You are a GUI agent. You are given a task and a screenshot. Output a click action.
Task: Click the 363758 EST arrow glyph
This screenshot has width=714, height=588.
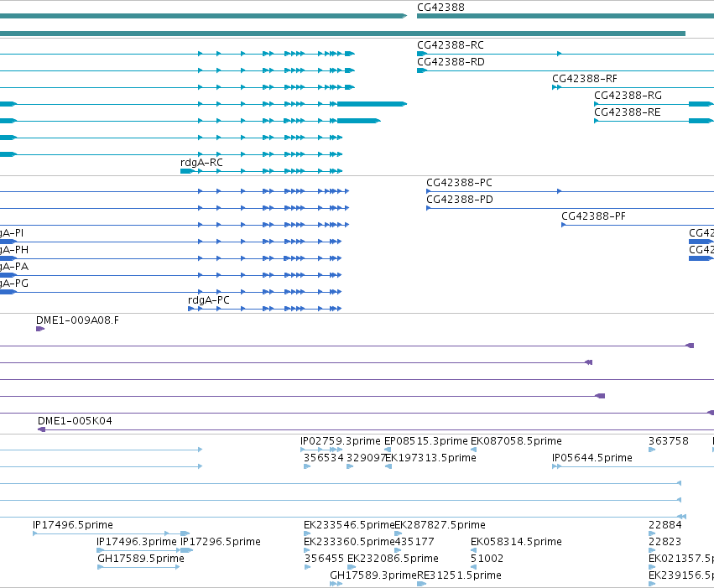pyautogui.click(x=652, y=450)
